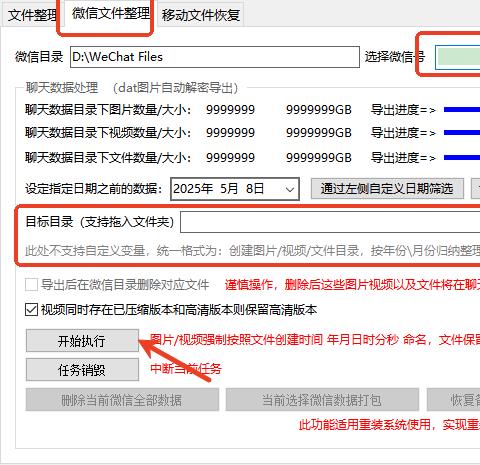Select the year 2025年 in date field
Viewport: 480px width, 465px height.
(193, 189)
